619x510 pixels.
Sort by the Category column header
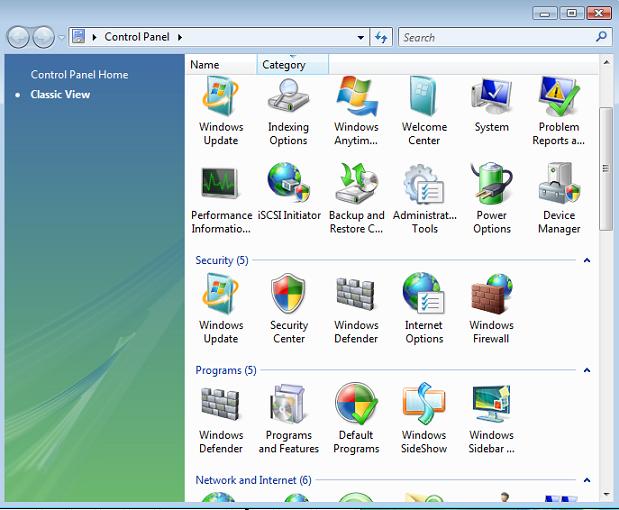point(293,64)
